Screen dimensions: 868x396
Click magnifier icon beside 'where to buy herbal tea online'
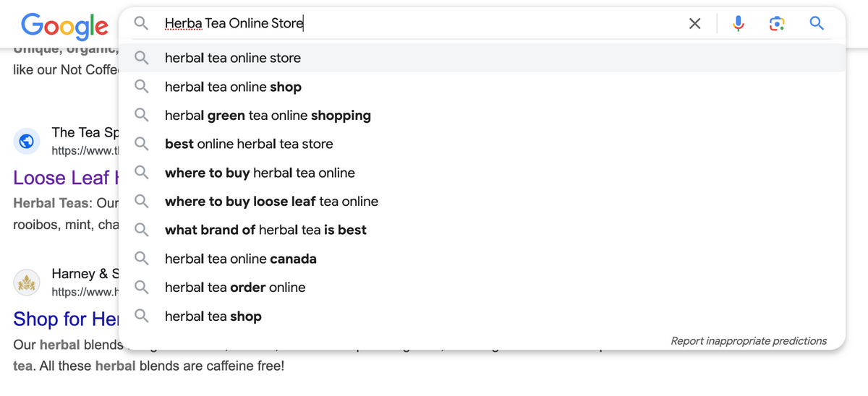142,173
